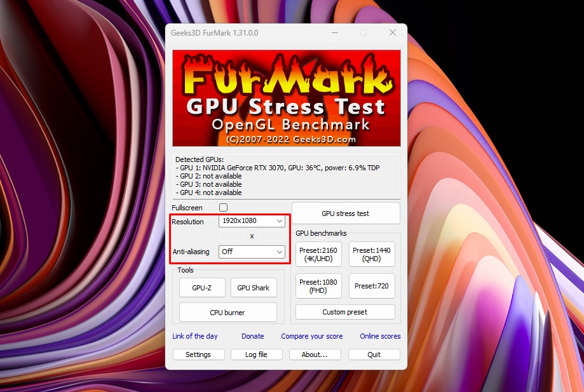
Task: Open the Online scores link
Action: [x=380, y=336]
